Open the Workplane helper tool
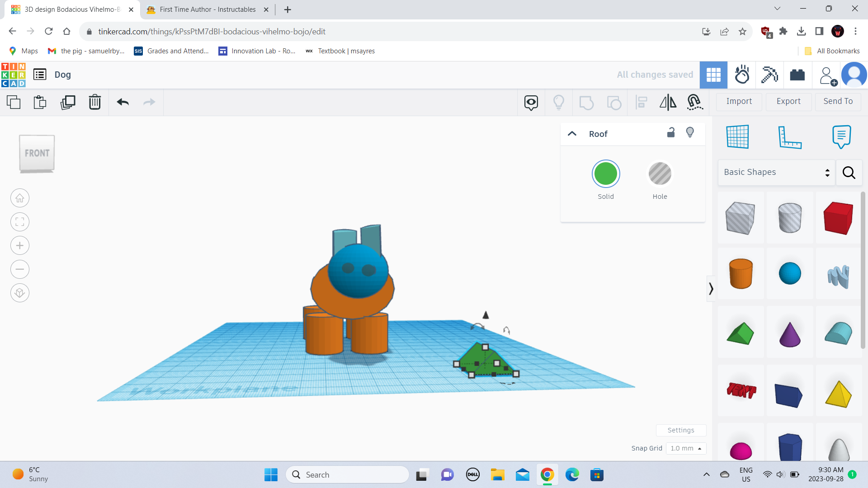 pyautogui.click(x=738, y=137)
